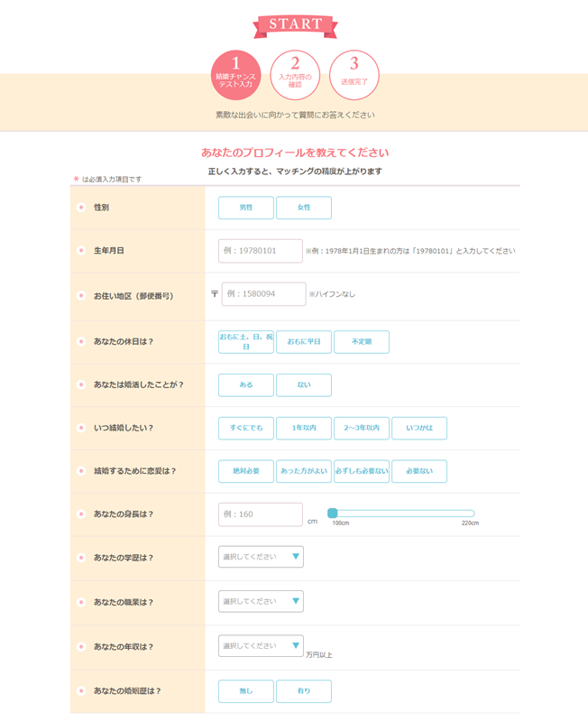Choose すぐにでも for when to marry
This screenshot has height=722, width=588.
246,428
